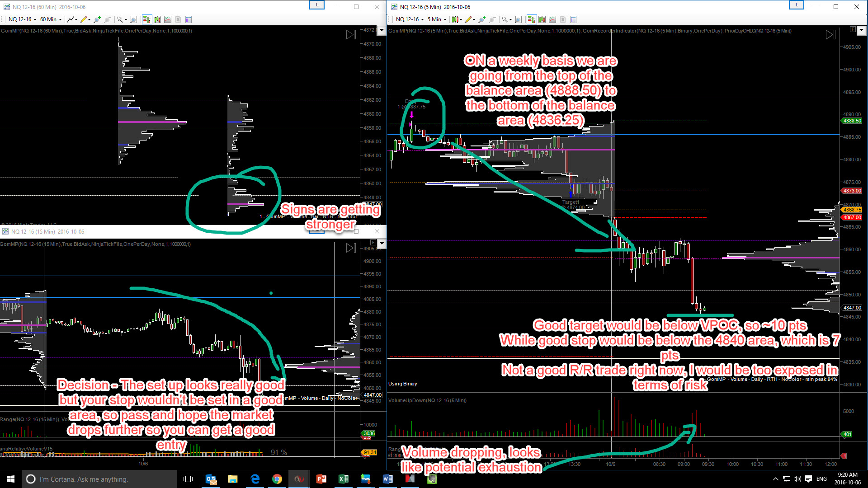Select pointer cursor tool in 5 Min chart
Viewport: 868px width, 488px height.
point(506,19)
